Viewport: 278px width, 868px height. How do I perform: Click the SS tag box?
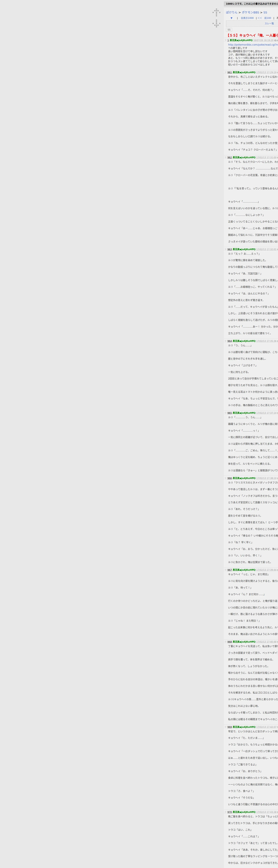(229, 30)
